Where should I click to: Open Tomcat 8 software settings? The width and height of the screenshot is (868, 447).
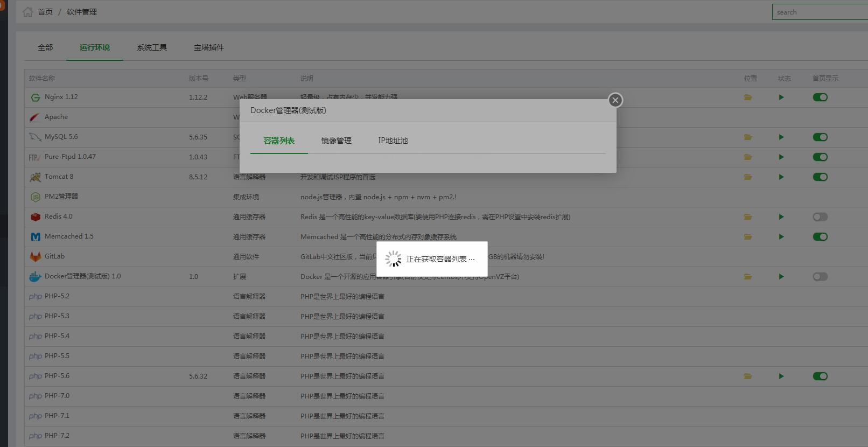point(59,177)
